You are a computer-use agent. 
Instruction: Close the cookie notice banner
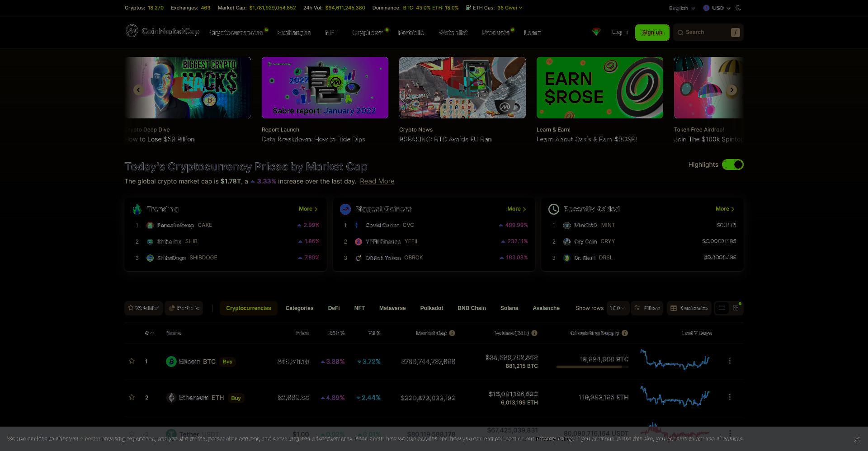(x=857, y=439)
